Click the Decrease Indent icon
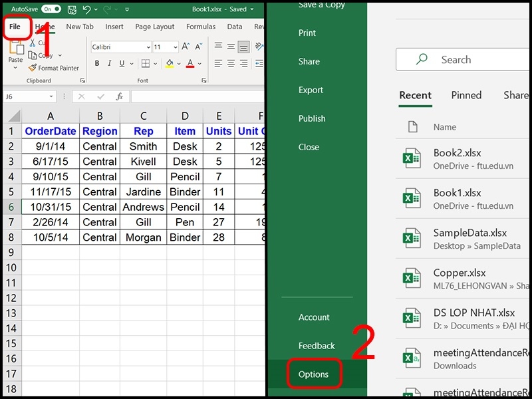This screenshot has height=399, width=532. tap(259, 63)
